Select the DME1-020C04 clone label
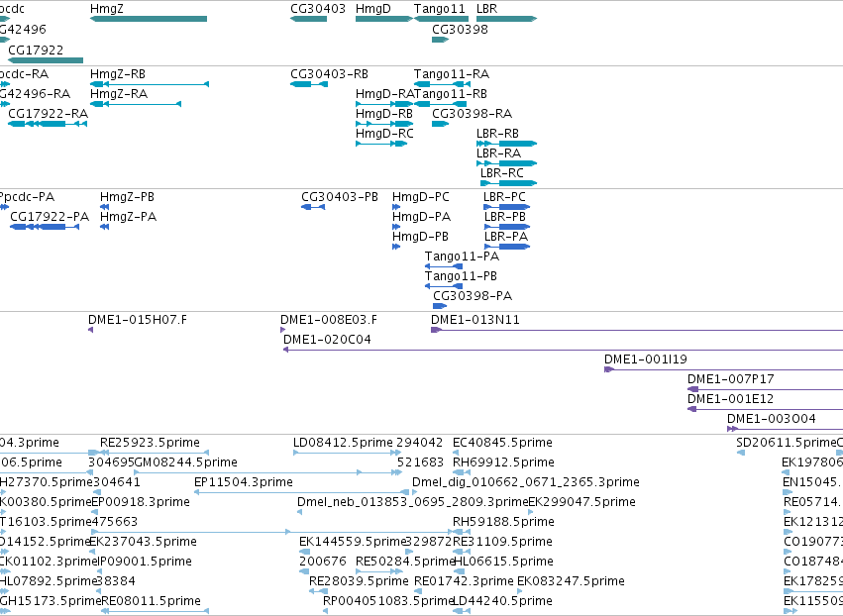 [x=327, y=341]
